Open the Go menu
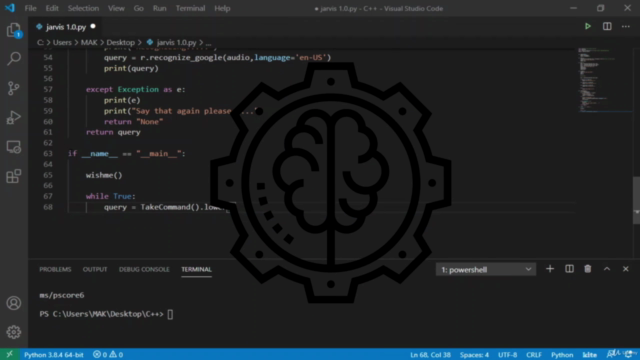Viewport: 640px width, 360px height. tap(138, 8)
